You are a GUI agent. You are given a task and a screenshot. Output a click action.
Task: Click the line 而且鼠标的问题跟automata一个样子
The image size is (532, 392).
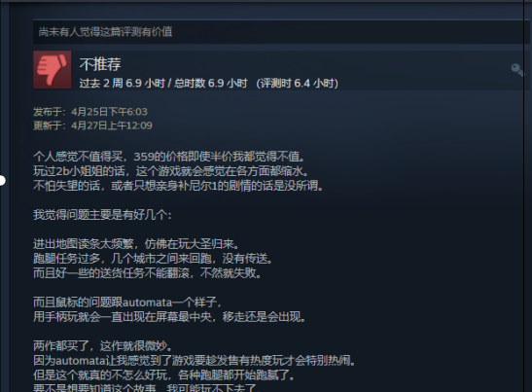click(x=127, y=303)
